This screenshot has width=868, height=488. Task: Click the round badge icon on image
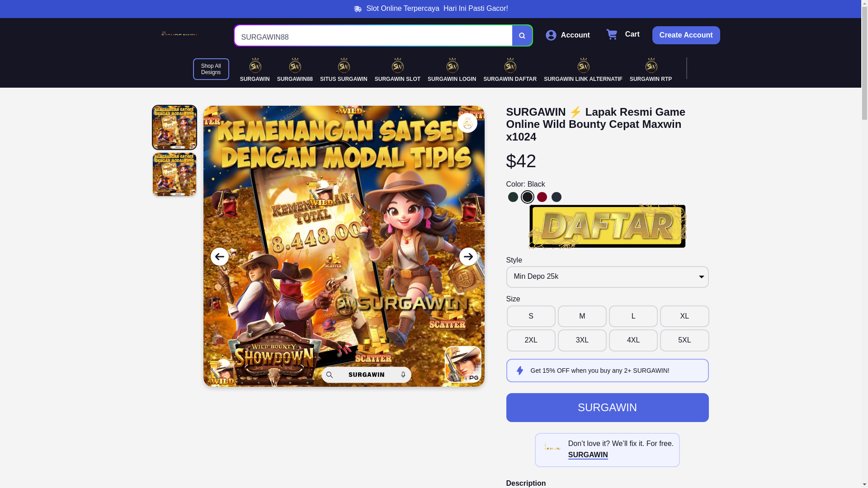pos(467,123)
